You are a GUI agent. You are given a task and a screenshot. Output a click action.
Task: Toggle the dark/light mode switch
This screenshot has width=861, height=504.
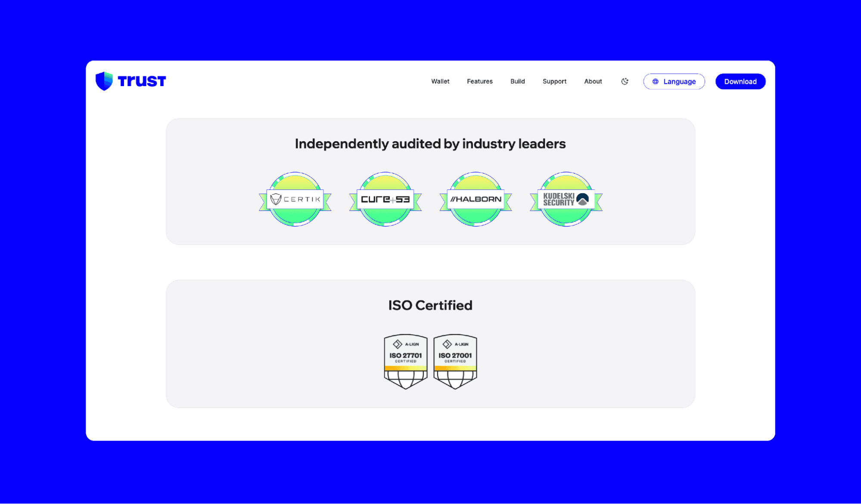coord(625,82)
